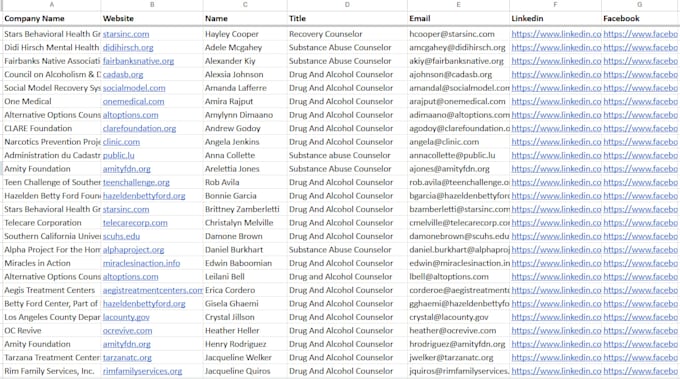Viewport: 680px width, 379px height.
Task: Select the crystal@lacounty.gov email cell
Action: (x=458, y=317)
